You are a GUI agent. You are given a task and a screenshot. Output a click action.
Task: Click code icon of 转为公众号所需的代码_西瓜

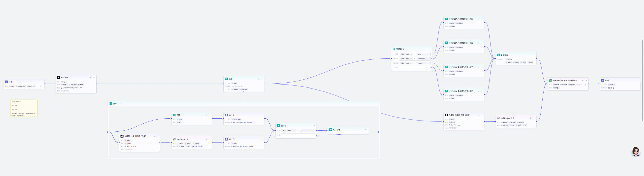pyautogui.click(x=446, y=43)
